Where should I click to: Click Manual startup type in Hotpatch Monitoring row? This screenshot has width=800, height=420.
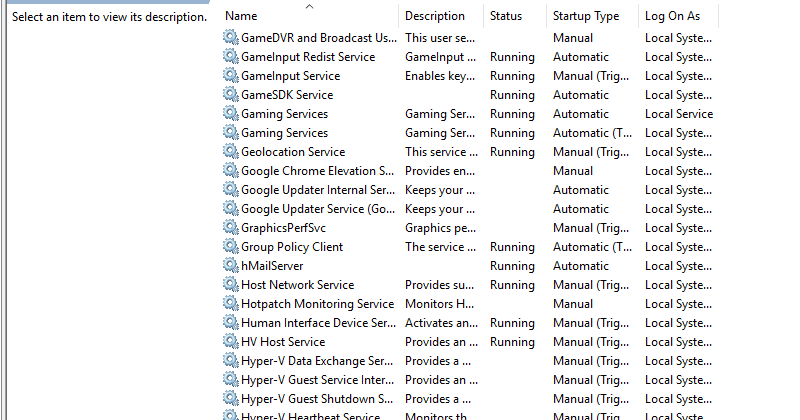pyautogui.click(x=573, y=304)
